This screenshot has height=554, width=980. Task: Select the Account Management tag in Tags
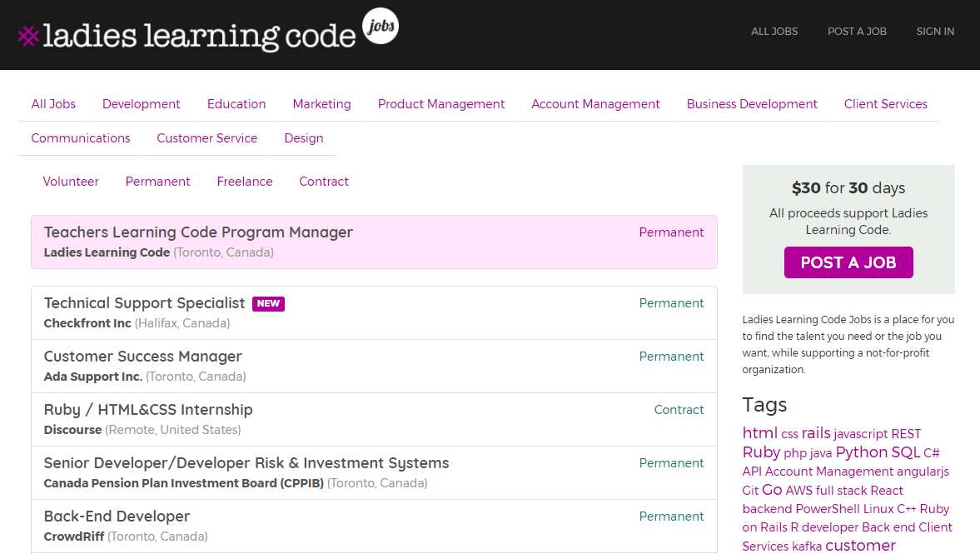tap(828, 472)
